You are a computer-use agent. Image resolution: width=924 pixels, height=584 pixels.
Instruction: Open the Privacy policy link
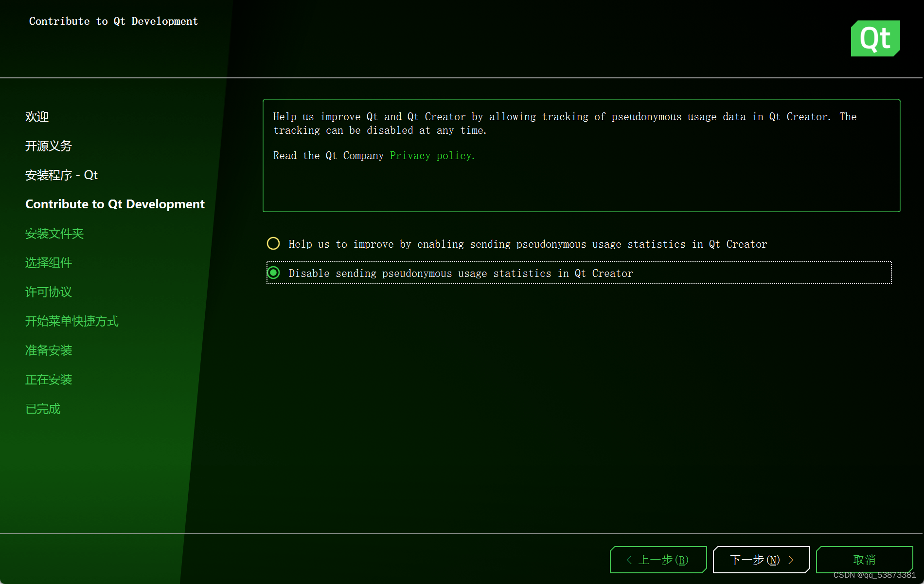432,156
